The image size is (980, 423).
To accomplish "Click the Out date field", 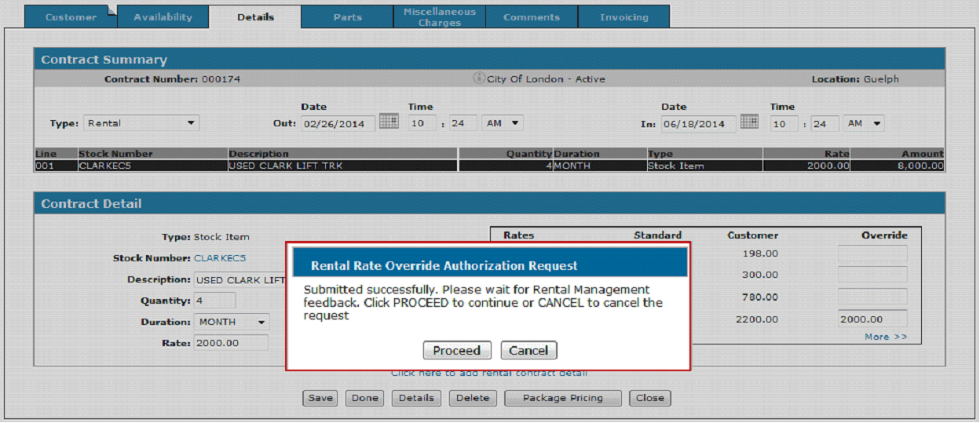I will coord(338,124).
